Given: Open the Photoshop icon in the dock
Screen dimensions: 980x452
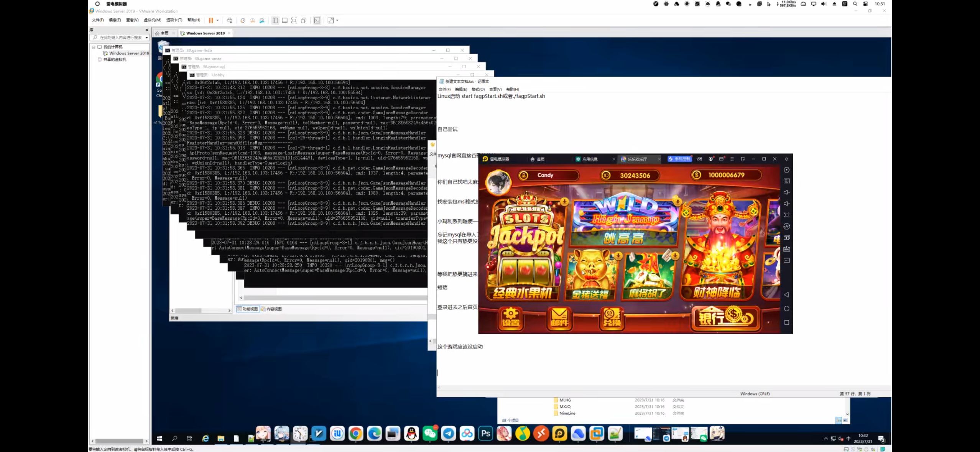Looking at the screenshot, I should (x=485, y=434).
